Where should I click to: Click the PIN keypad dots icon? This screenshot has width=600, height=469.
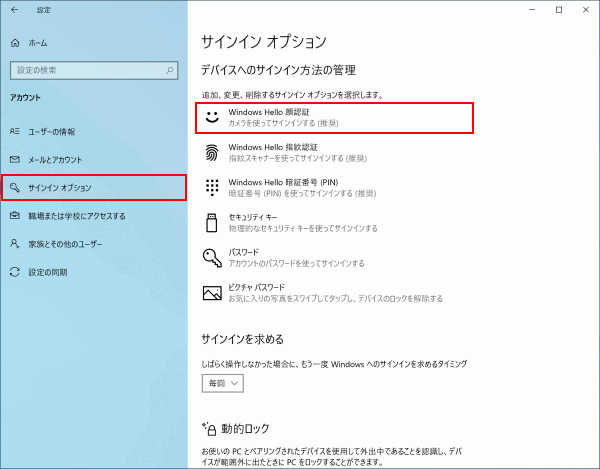212,187
